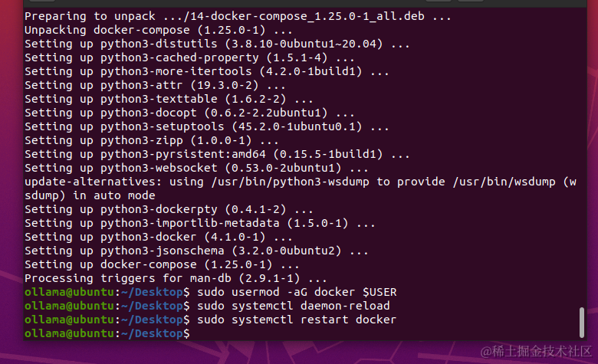
Task: Click the 'Processing triggers for man-db' line
Action: tap(176, 278)
